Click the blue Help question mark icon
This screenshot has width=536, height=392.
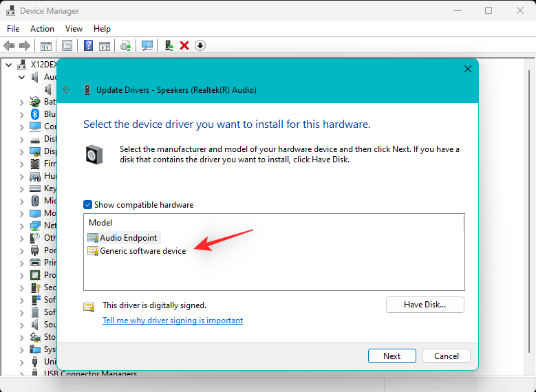pyautogui.click(x=89, y=45)
